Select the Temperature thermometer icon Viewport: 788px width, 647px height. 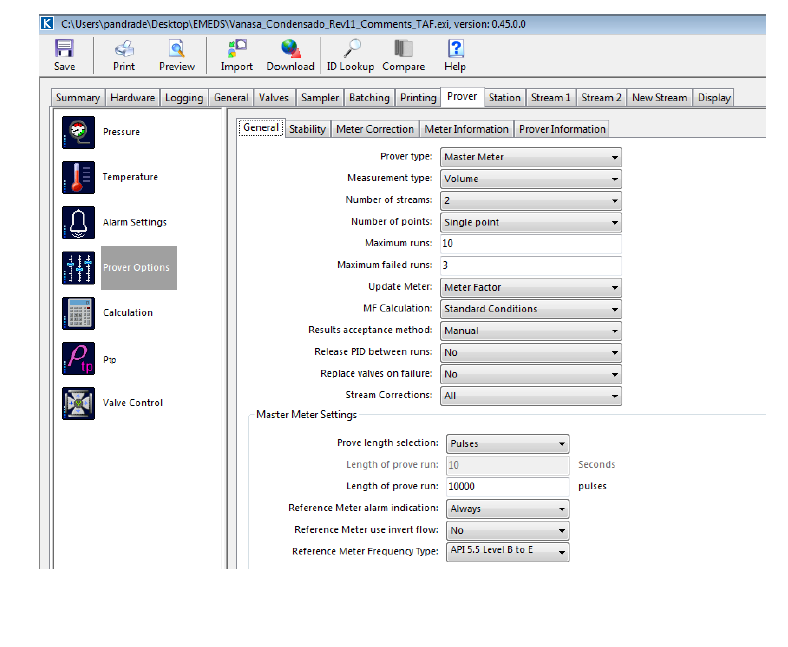pyautogui.click(x=78, y=177)
